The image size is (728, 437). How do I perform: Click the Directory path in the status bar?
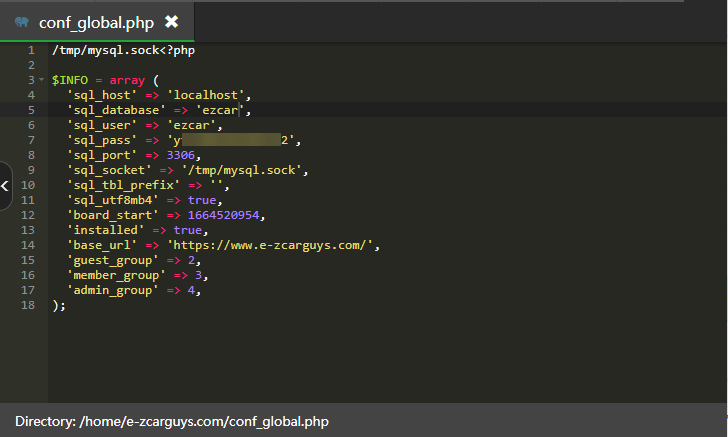point(171,421)
